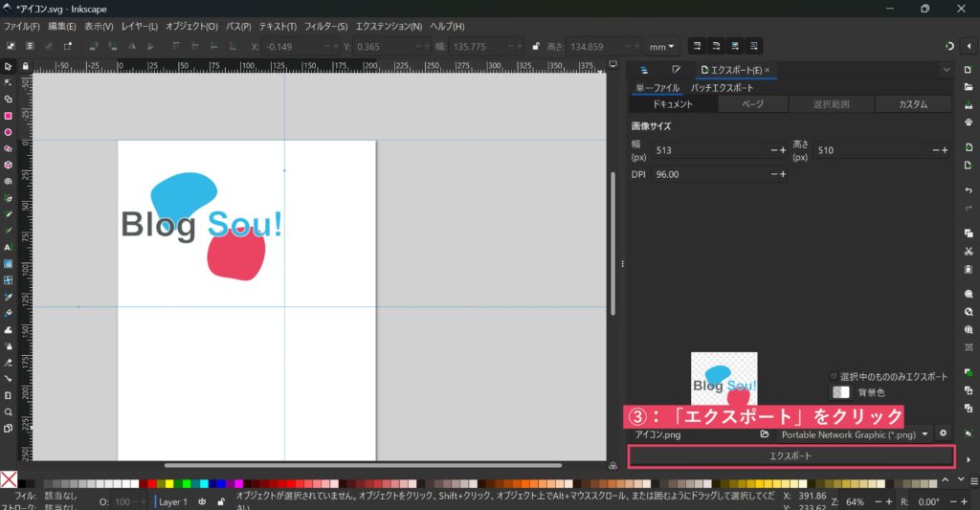980x510 pixels.
Task: Select the Spiral tool in the toolbox
Action: [x=8, y=181]
